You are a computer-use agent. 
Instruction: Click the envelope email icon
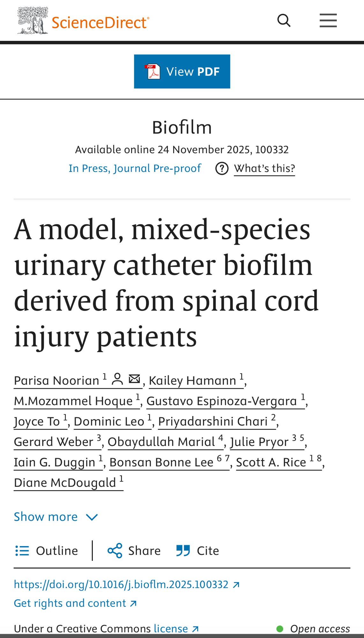(x=134, y=379)
